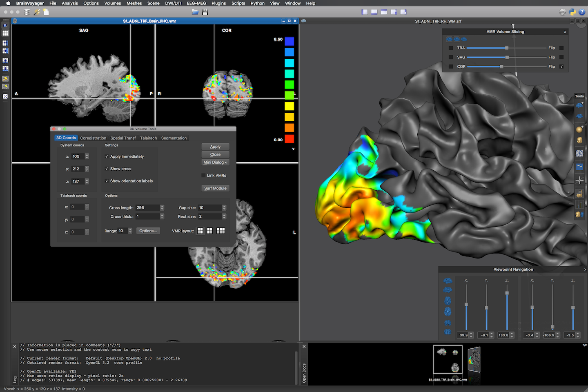Toggle the Apply immediately checkbox
588x392 pixels.
point(107,156)
